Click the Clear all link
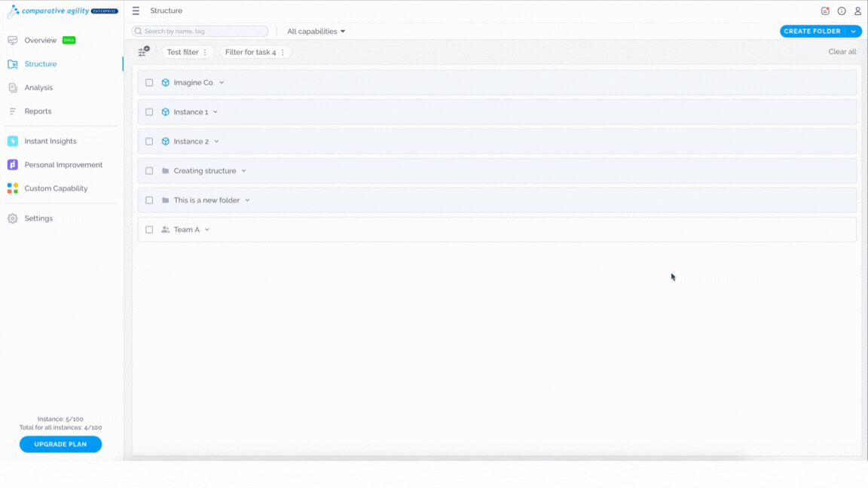This screenshot has width=868, height=488. [842, 51]
